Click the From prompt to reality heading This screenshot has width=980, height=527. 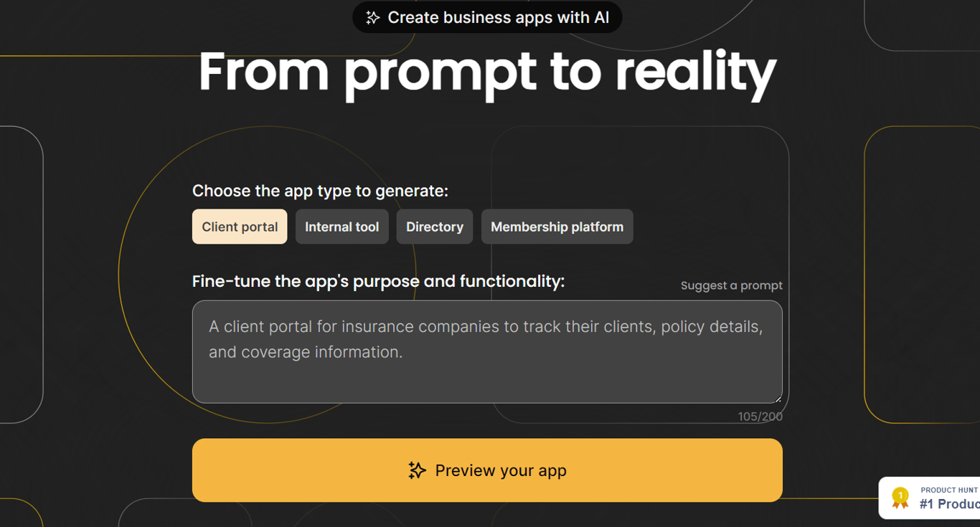tap(488, 72)
